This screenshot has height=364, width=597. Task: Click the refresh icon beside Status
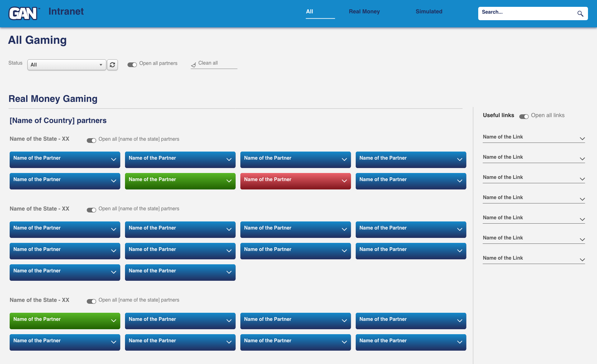[112, 65]
